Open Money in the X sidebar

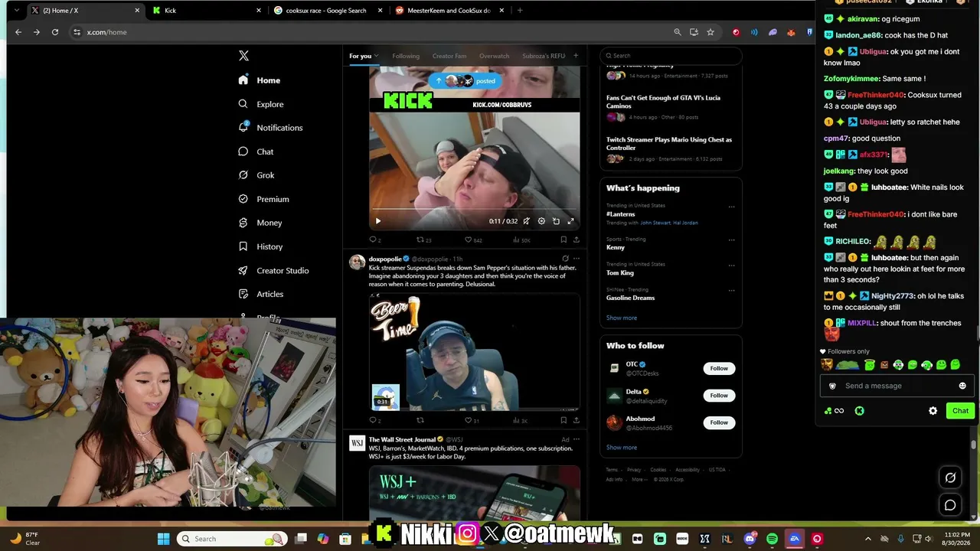point(260,223)
